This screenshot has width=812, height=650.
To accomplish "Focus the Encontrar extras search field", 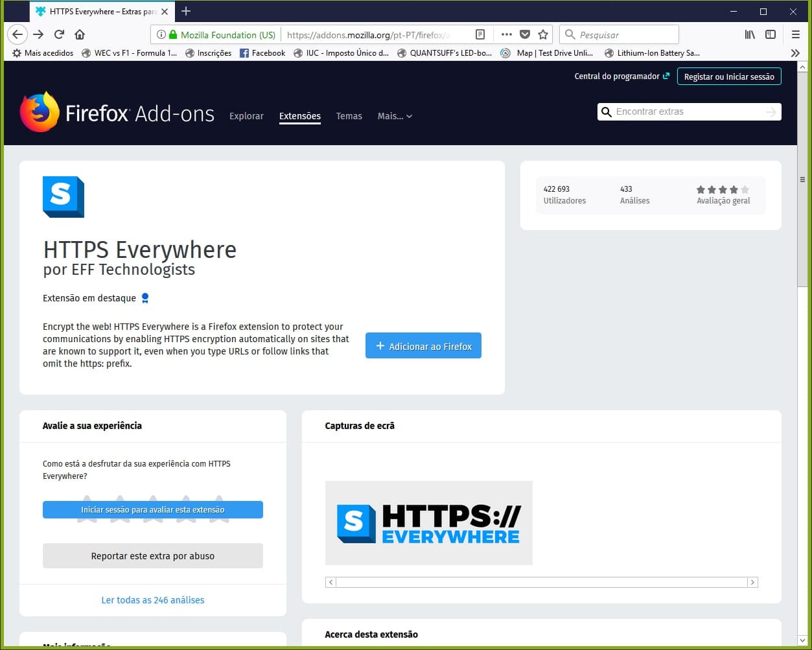I will [689, 112].
